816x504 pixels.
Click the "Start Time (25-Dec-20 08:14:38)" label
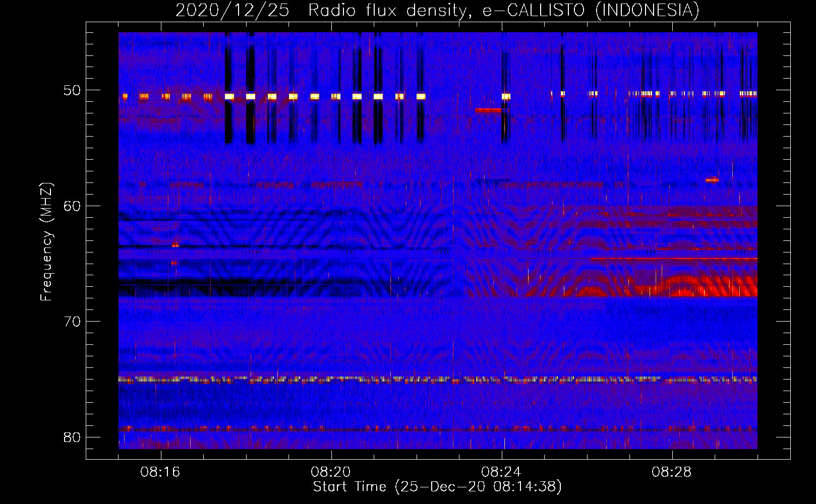click(x=437, y=487)
